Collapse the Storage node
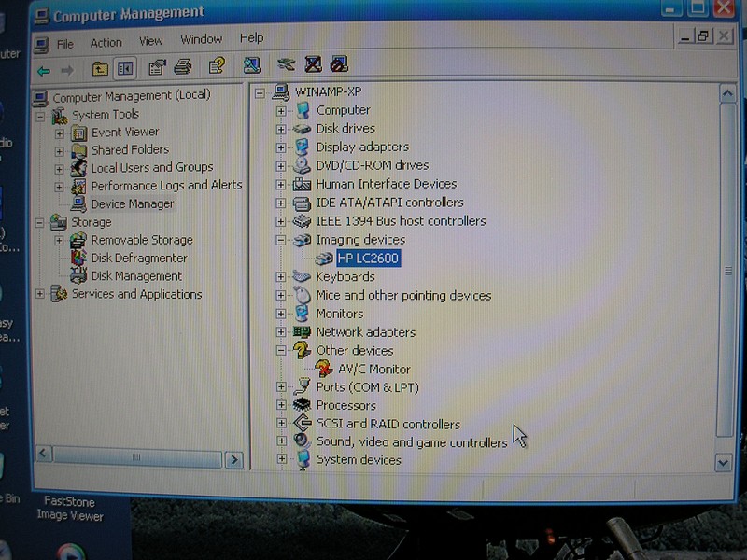This screenshot has width=747, height=560. point(40,222)
